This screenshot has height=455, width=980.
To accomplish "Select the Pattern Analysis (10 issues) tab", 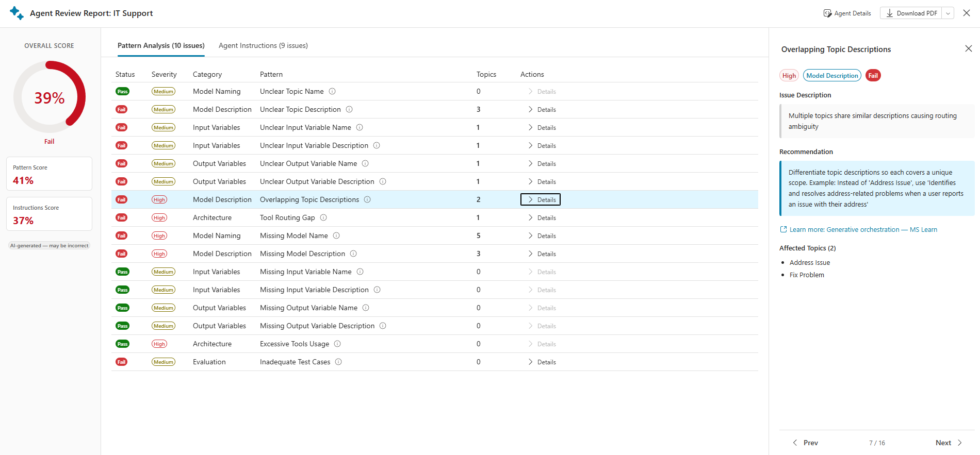I will coord(161,45).
